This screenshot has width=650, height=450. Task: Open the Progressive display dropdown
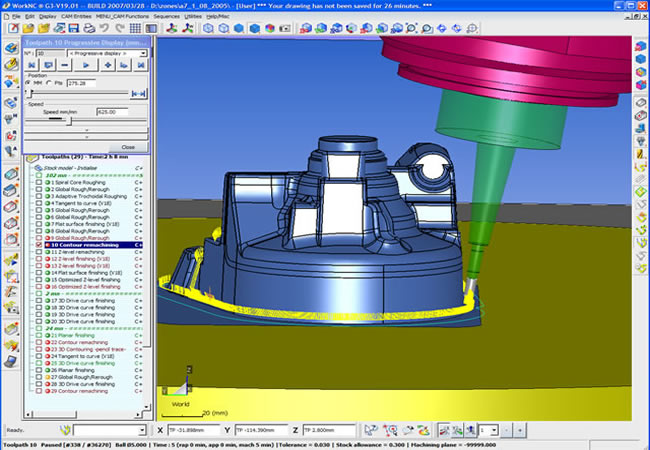click(141, 54)
